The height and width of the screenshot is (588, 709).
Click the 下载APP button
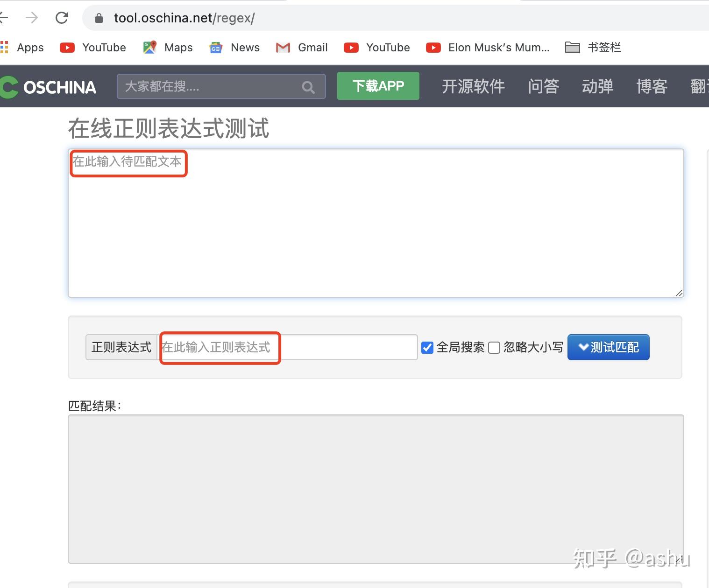pyautogui.click(x=378, y=86)
